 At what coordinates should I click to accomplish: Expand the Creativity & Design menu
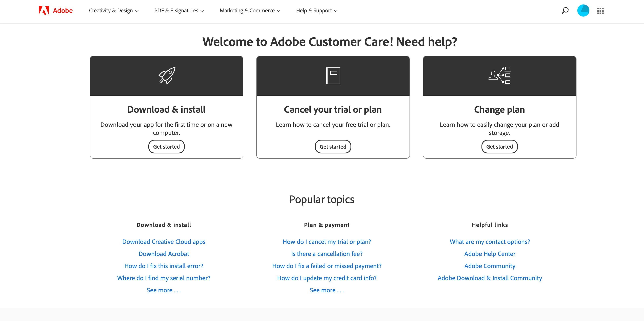point(114,10)
